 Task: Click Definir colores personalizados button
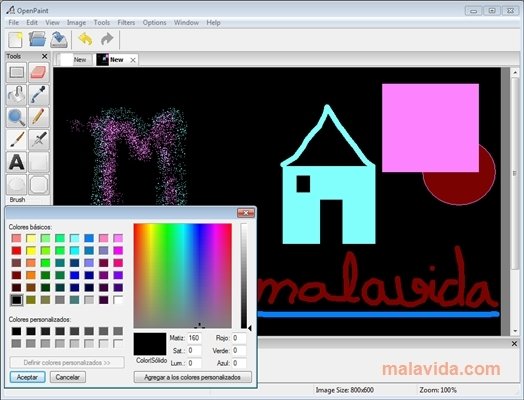(x=67, y=363)
